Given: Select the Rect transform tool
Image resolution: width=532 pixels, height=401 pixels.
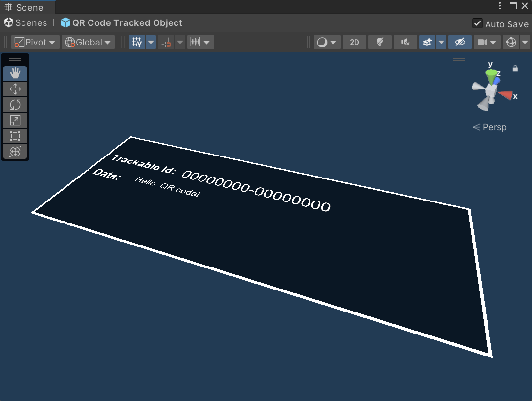Looking at the screenshot, I should pos(15,135).
